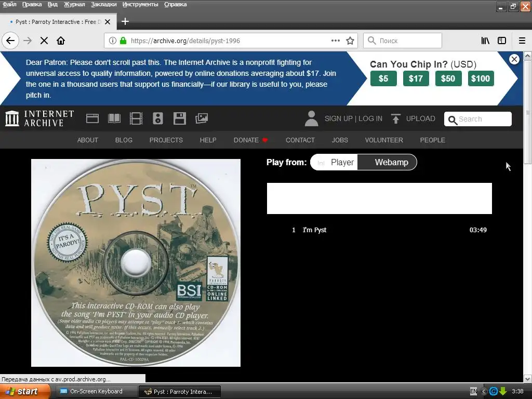Image resolution: width=532 pixels, height=399 pixels.
Task: Click the Internet Archive logo
Action: 39,118
